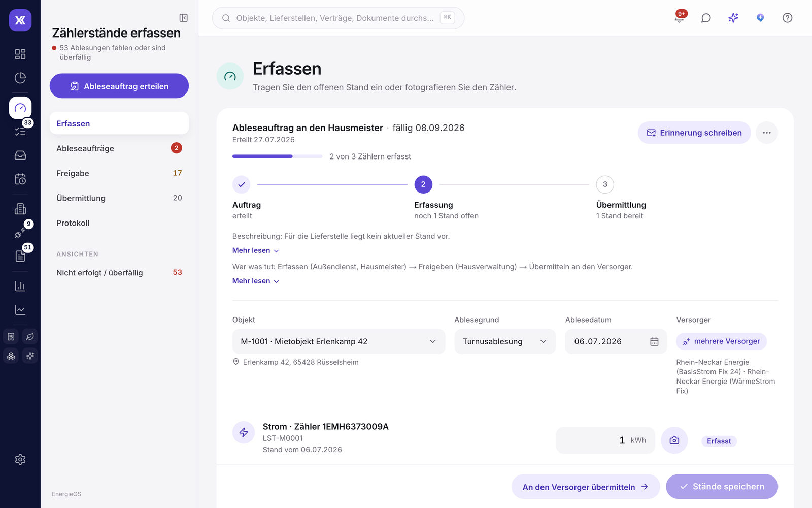
Task: Open the calendar icon in Ablesedatum field
Action: (654, 341)
